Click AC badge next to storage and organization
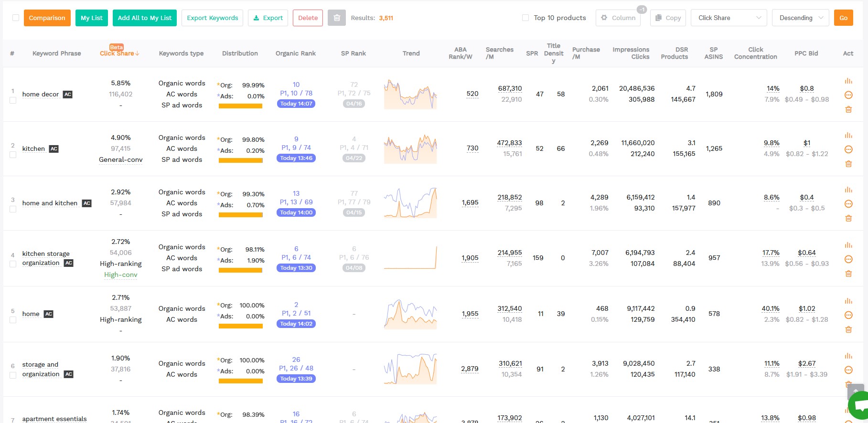 (69, 374)
